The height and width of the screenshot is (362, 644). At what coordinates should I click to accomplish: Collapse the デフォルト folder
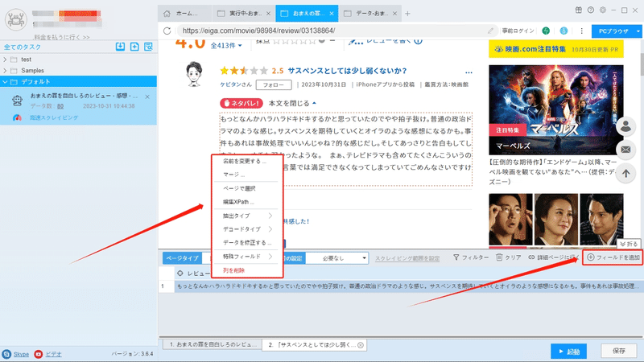click(5, 82)
